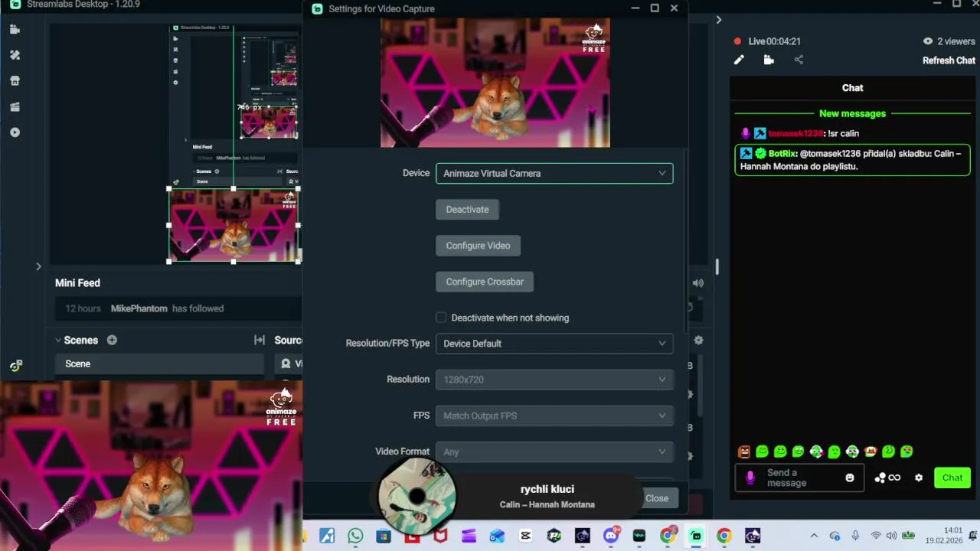Click the Configure Video button
980x551 pixels.
tap(478, 246)
